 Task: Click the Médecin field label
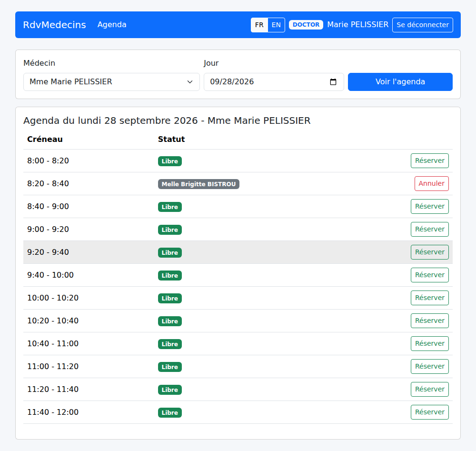(x=39, y=63)
